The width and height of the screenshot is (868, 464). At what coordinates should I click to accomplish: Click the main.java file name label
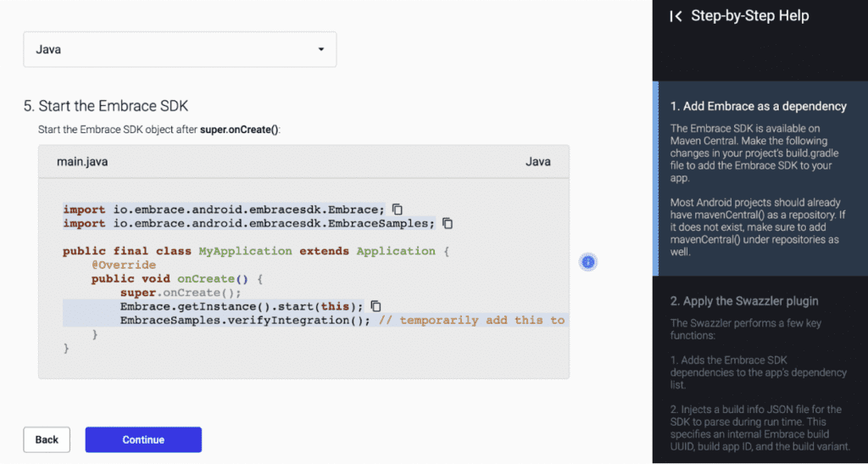pos(82,161)
